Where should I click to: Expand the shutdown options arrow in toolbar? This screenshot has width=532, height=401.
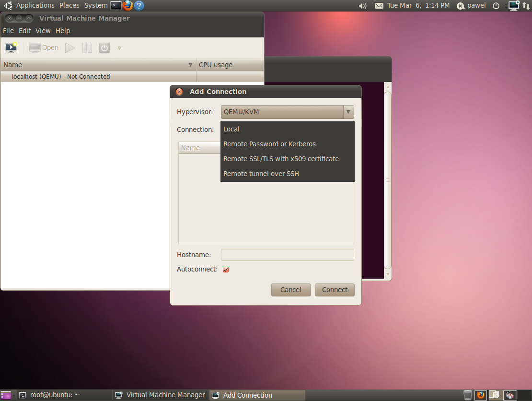[x=119, y=48]
